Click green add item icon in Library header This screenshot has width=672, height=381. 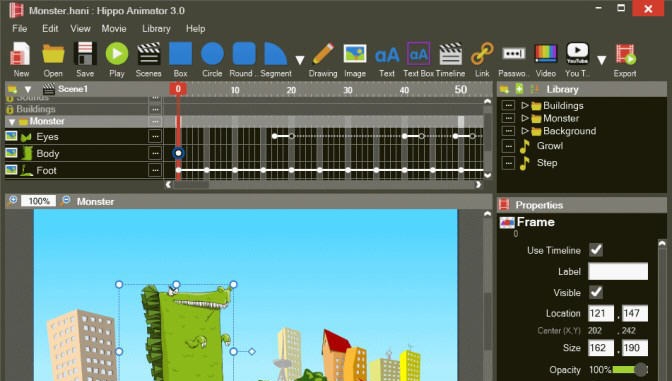[x=519, y=89]
